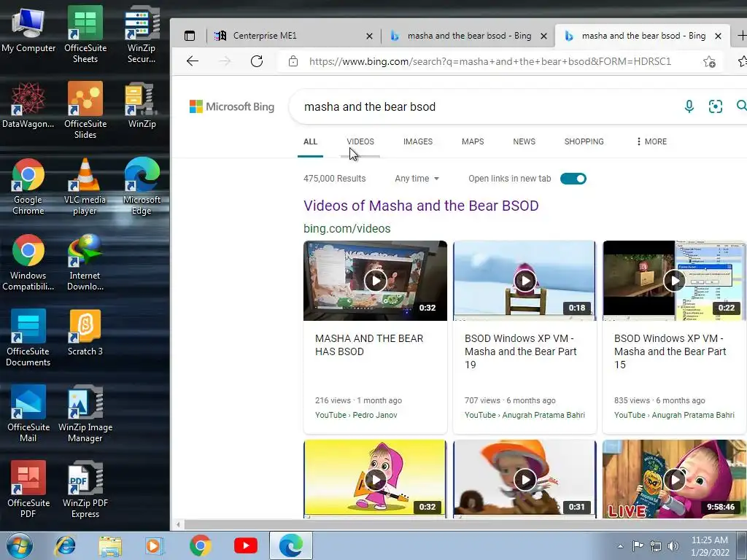The width and height of the screenshot is (747, 560).
Task: Launch Scratch 3 from desktop
Action: [85, 332]
